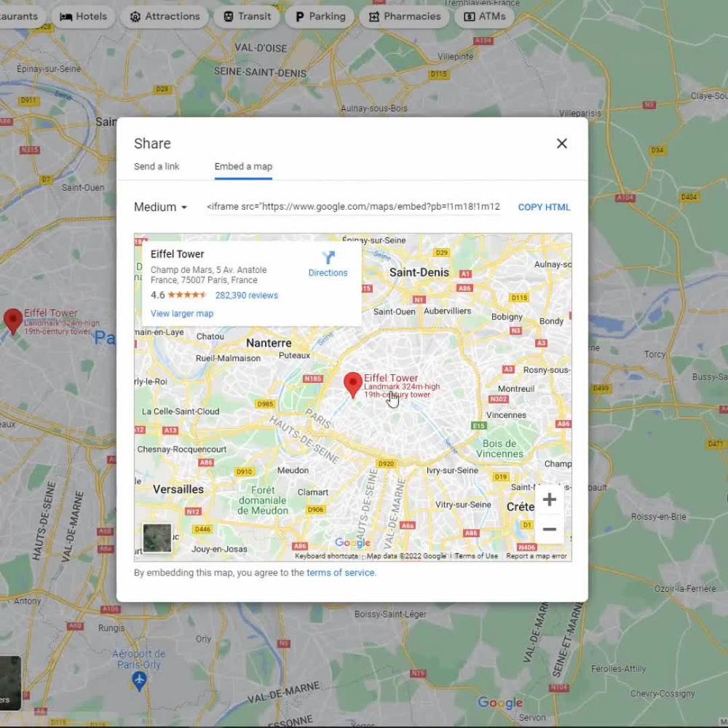Image resolution: width=728 pixels, height=728 pixels.
Task: Click the Pharmacies cross icon
Action: pyautogui.click(x=373, y=17)
